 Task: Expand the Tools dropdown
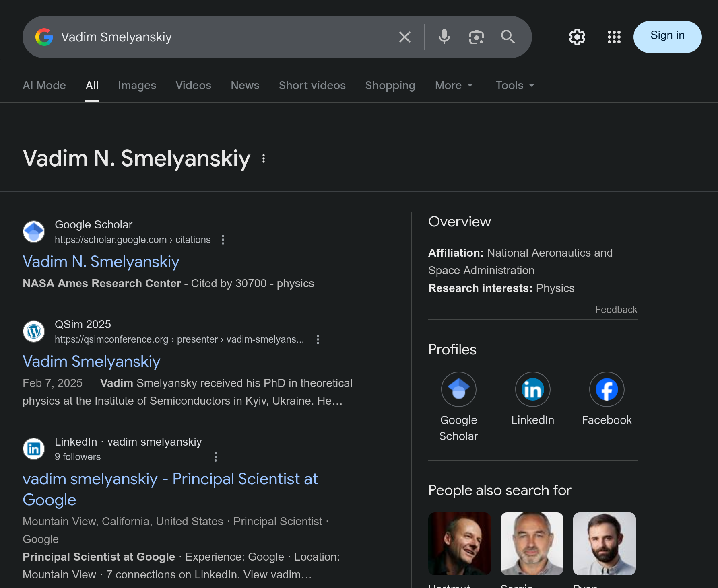514,85
